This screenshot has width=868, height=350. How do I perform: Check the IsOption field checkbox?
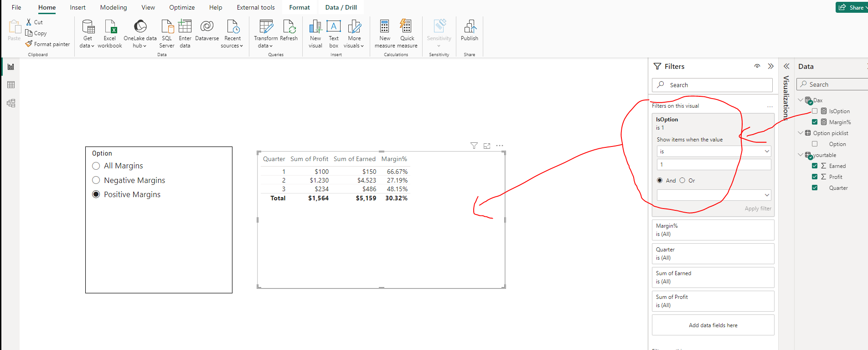pyautogui.click(x=815, y=111)
